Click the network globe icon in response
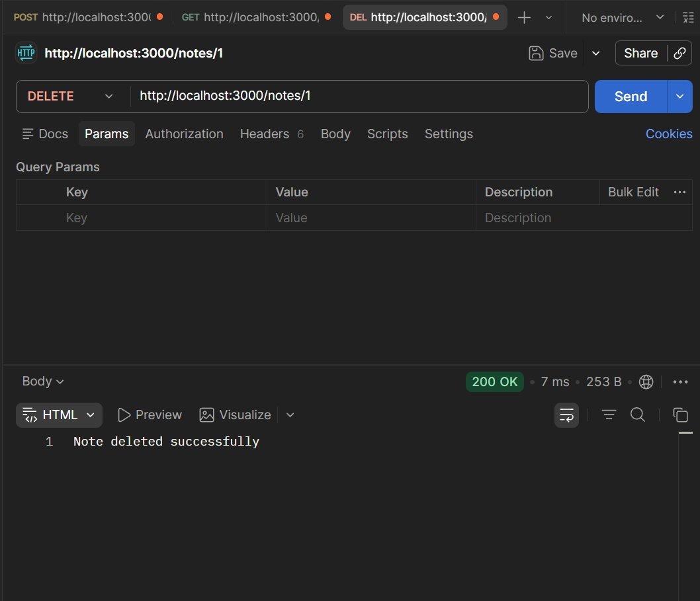 click(x=646, y=382)
